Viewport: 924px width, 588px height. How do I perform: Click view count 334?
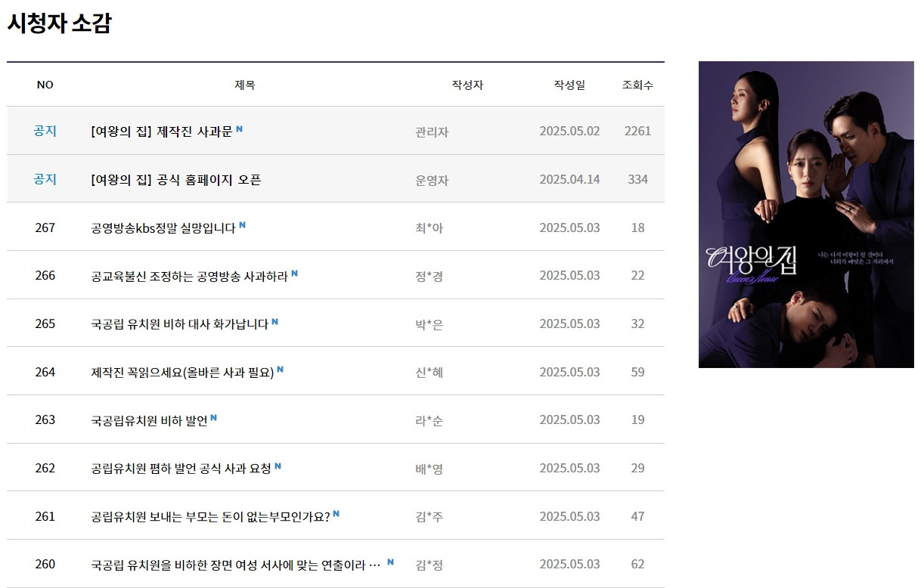[637, 180]
